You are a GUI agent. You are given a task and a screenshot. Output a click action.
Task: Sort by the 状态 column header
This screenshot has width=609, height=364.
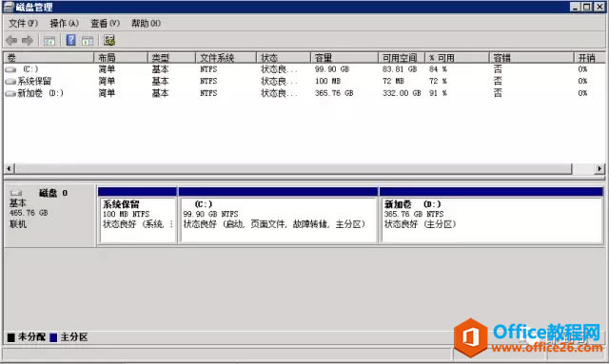pyautogui.click(x=284, y=58)
